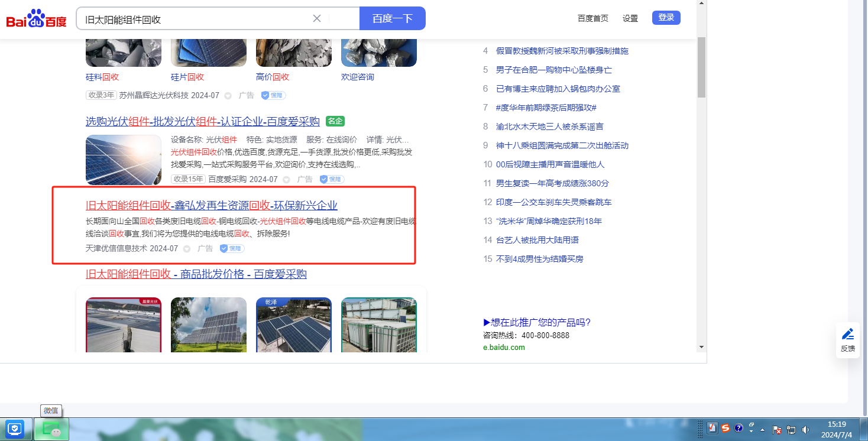
Task: Open the 高价回收 link
Action: pos(273,77)
